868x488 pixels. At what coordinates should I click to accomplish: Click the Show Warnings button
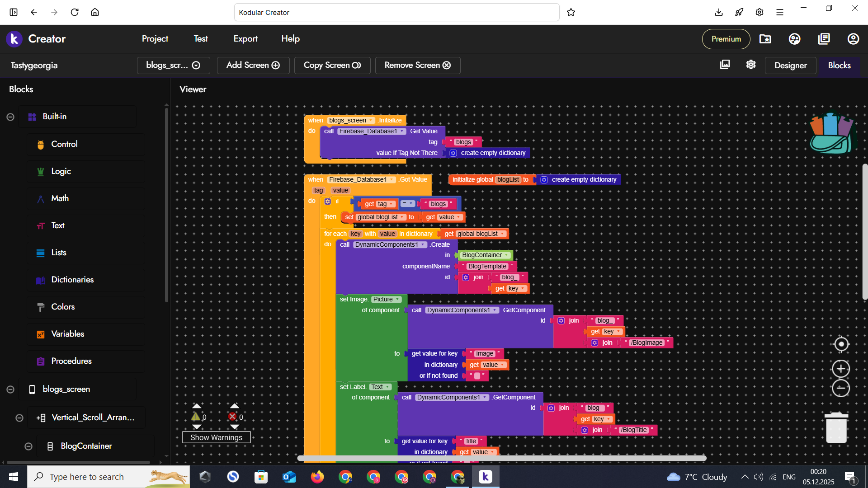click(x=216, y=437)
